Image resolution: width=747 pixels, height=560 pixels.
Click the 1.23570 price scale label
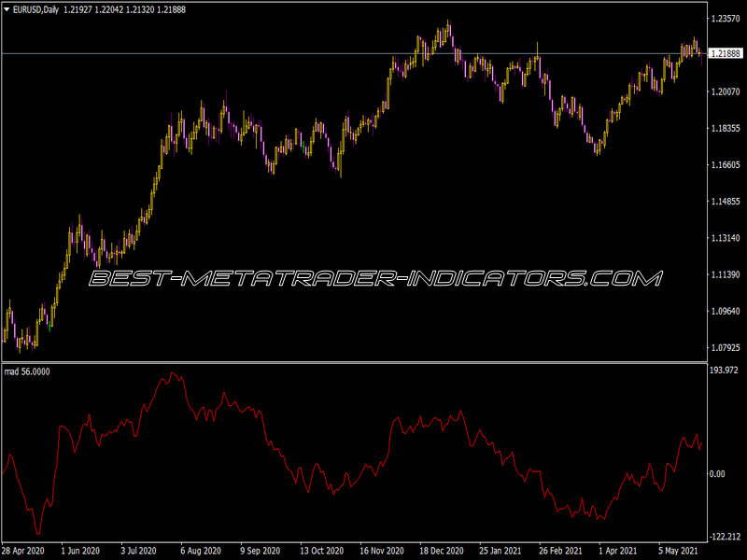[726, 19]
